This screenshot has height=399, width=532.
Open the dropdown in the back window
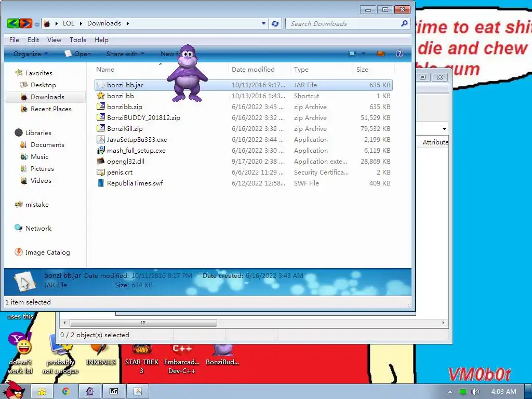coord(444,129)
